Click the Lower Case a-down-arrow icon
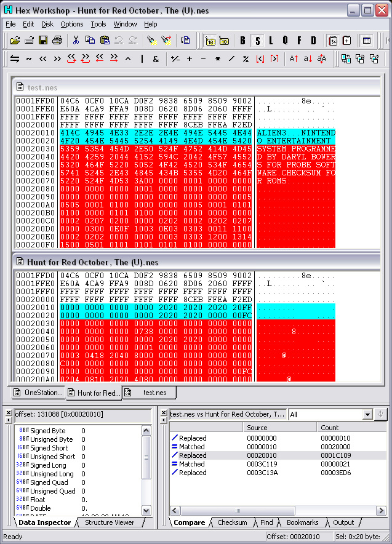This screenshot has width=392, height=544. 308,59
